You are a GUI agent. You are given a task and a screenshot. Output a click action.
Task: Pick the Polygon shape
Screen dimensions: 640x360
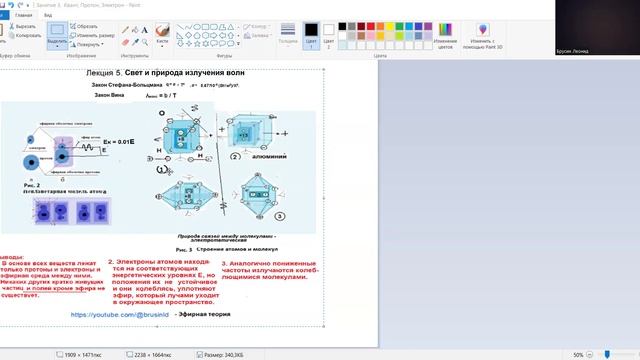click(222, 27)
